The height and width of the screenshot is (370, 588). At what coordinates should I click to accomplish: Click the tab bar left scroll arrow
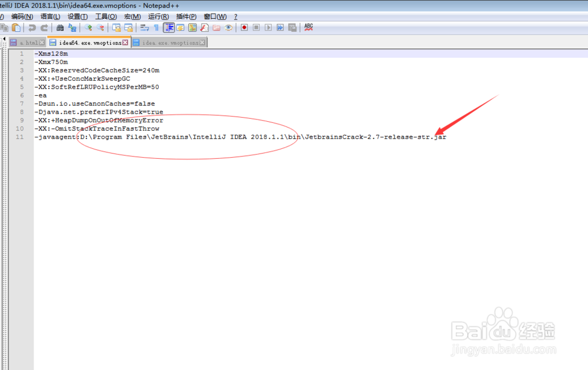pyautogui.click(x=5, y=39)
